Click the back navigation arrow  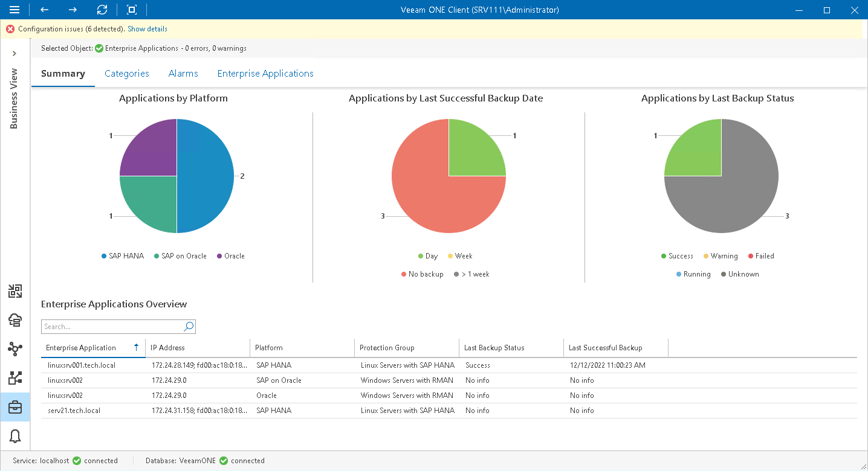(x=44, y=10)
